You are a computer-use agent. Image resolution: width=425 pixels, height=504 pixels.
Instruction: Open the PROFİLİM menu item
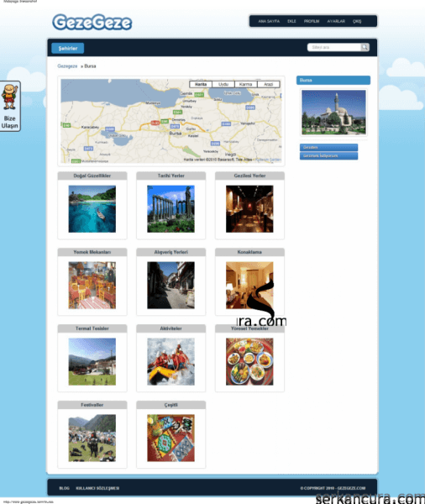pos(312,21)
